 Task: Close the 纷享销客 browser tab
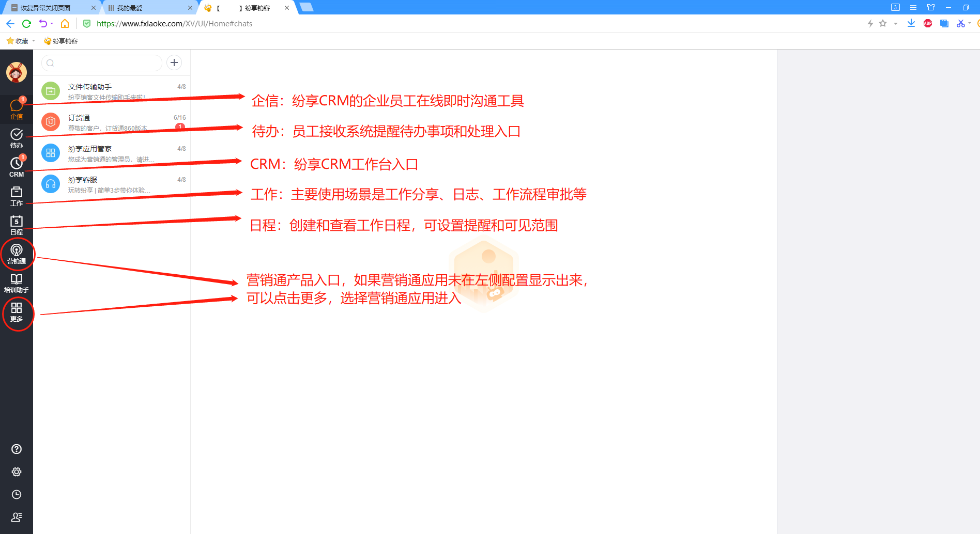pos(287,8)
